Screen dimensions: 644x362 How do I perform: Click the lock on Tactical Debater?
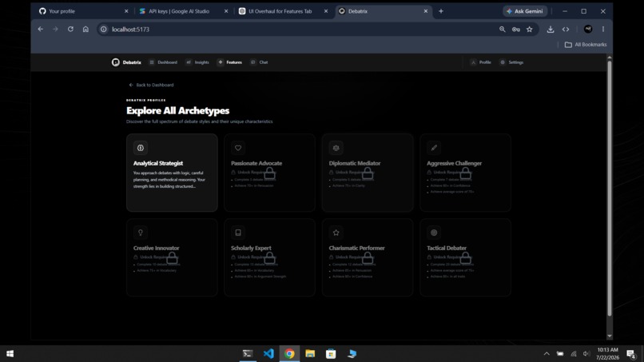click(465, 258)
